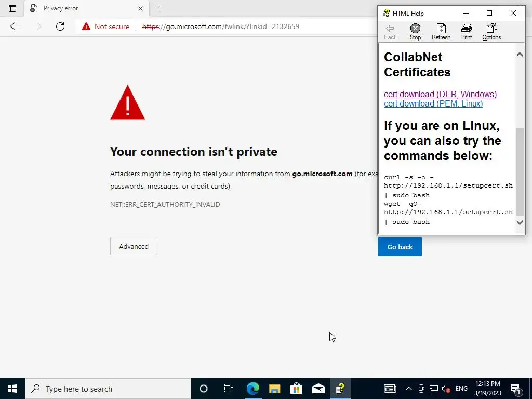
Task: Click the large red warning triangle
Action: (x=128, y=102)
